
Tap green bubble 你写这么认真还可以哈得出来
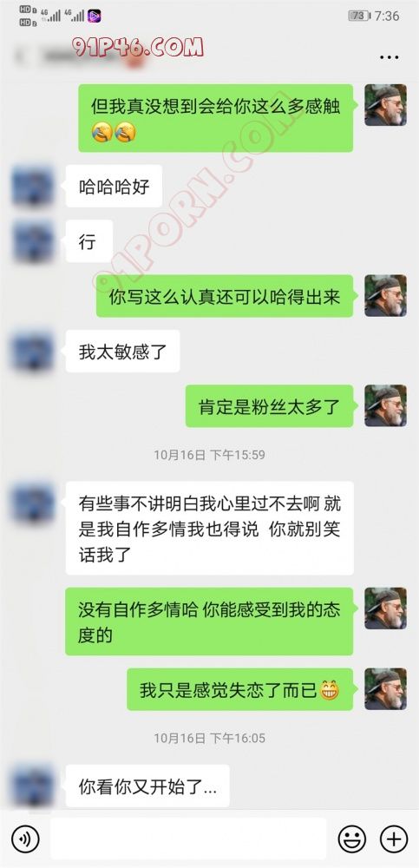(225, 296)
